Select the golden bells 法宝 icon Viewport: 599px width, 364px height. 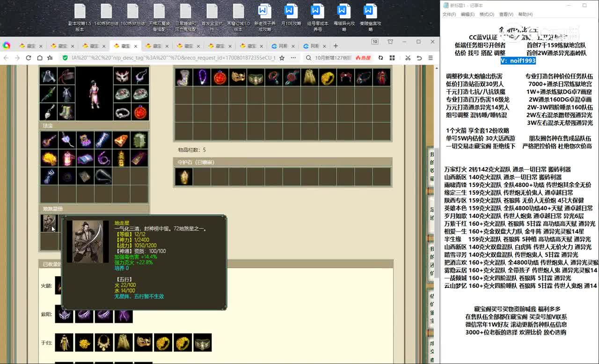(x=121, y=158)
